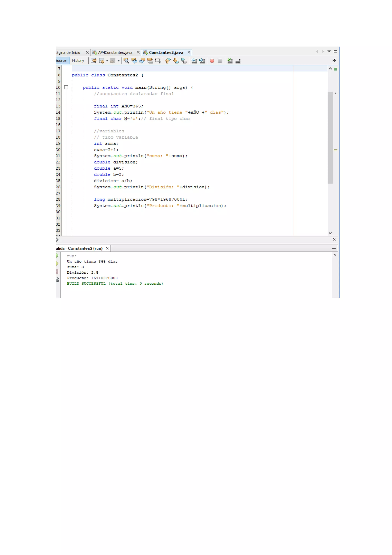Click 'public class Constantes2' declaration
Screen dimensions: 392x555
(107, 75)
